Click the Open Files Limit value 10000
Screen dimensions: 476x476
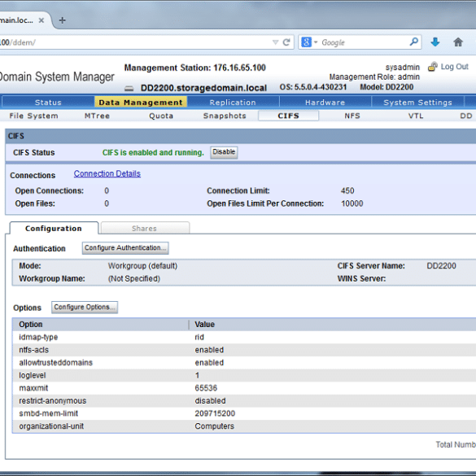pos(352,203)
